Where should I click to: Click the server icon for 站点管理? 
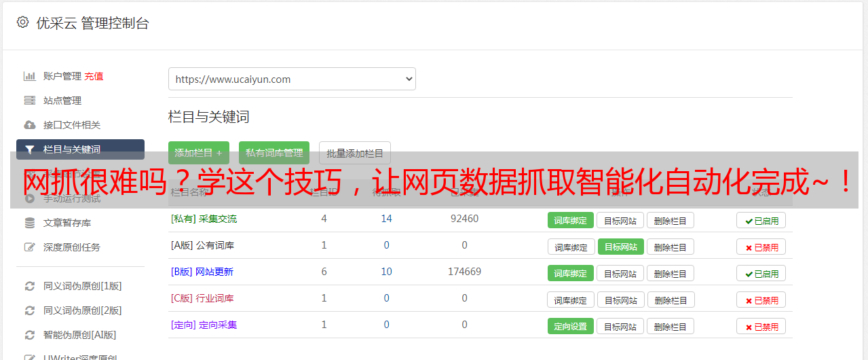[x=29, y=101]
